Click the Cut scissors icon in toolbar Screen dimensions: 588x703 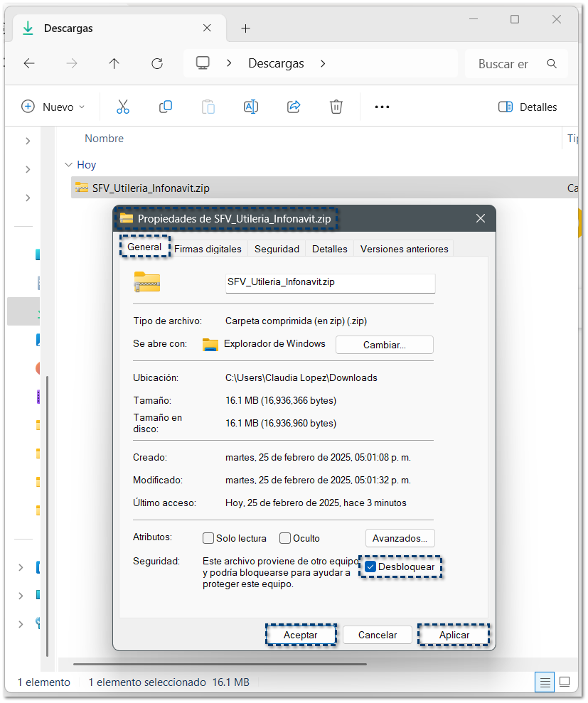click(123, 107)
